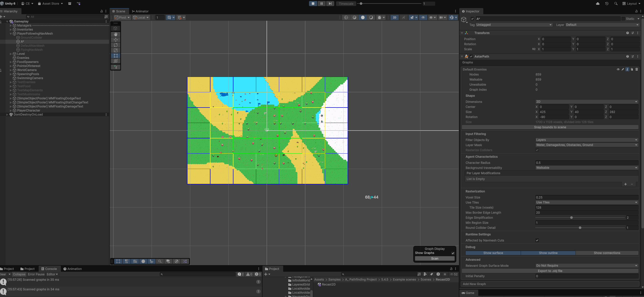Switch to the Animator tab
Image resolution: width=644 pixels, height=297 pixels.
click(140, 11)
